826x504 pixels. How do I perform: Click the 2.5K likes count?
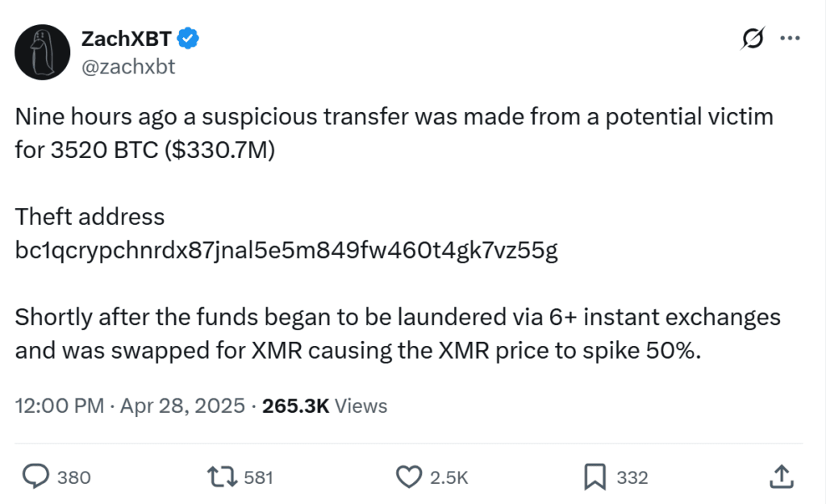[448, 477]
